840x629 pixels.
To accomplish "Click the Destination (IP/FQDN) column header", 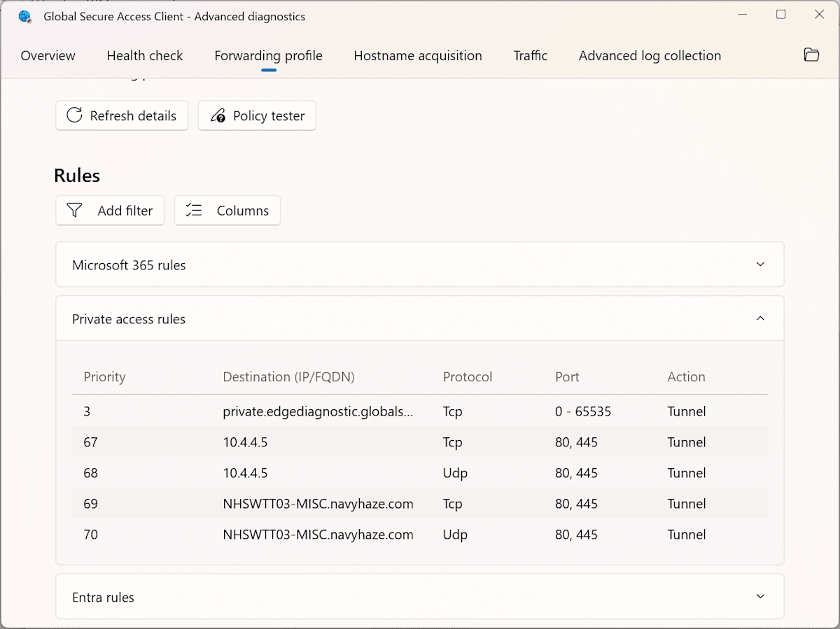I will click(288, 376).
